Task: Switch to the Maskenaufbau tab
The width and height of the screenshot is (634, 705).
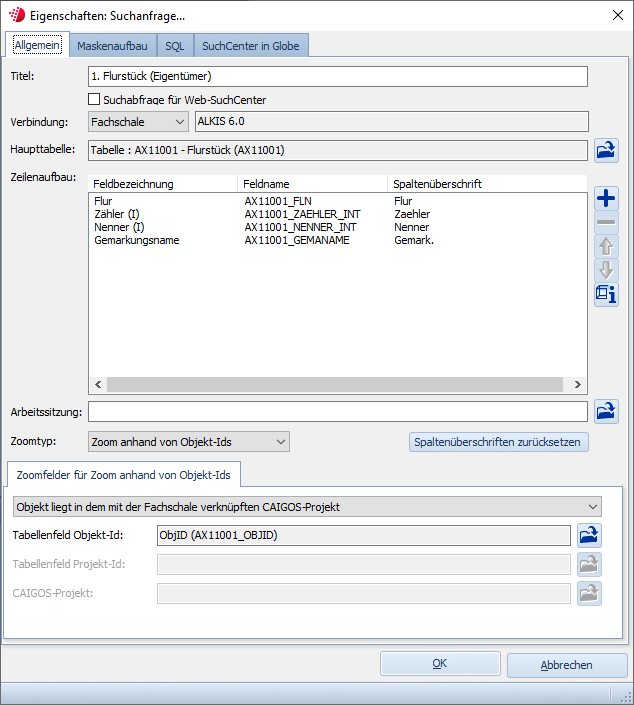Action: click(112, 46)
